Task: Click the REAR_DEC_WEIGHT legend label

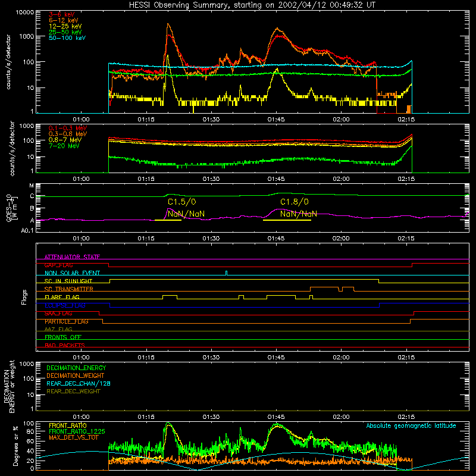Action: [73, 392]
